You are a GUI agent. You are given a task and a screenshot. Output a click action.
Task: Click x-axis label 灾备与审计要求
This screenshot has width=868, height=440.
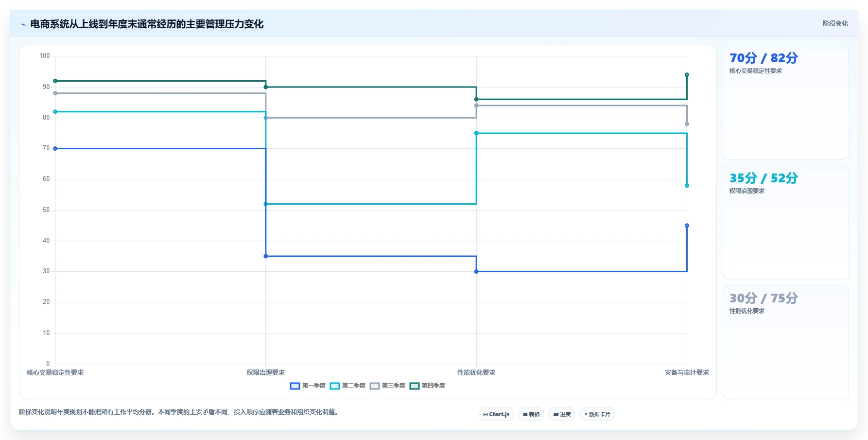pyautogui.click(x=687, y=373)
